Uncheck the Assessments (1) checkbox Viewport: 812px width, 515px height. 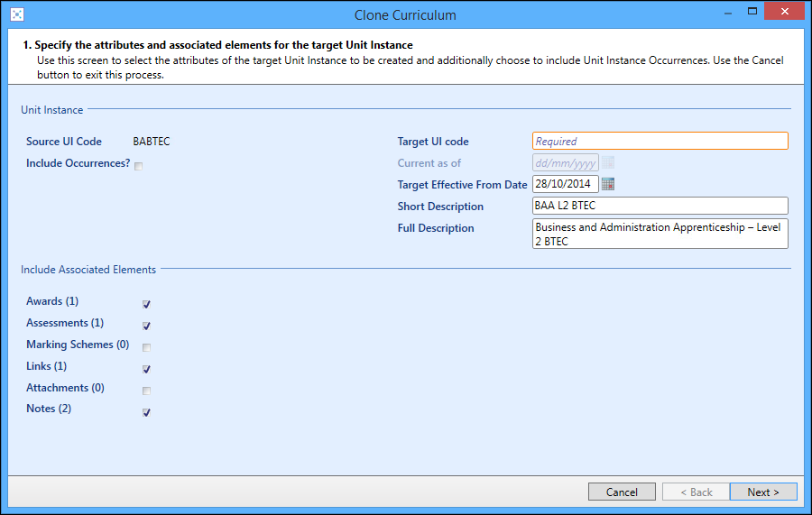tap(146, 326)
